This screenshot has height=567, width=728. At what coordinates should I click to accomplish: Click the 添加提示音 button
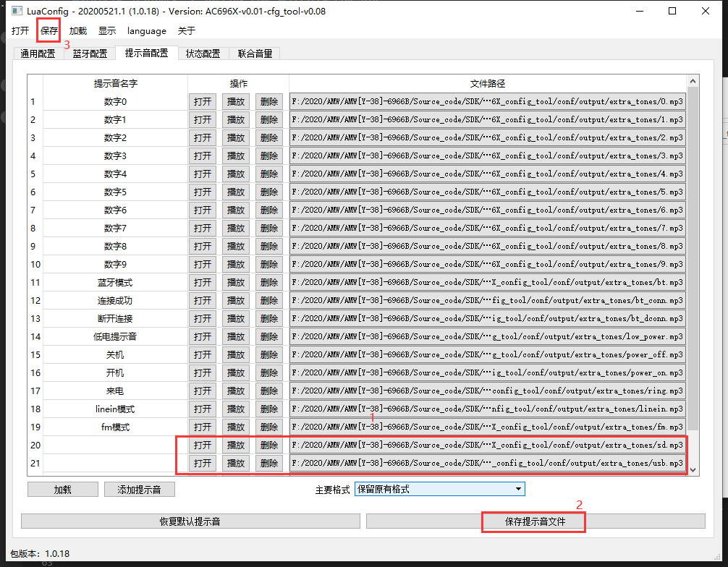139,490
